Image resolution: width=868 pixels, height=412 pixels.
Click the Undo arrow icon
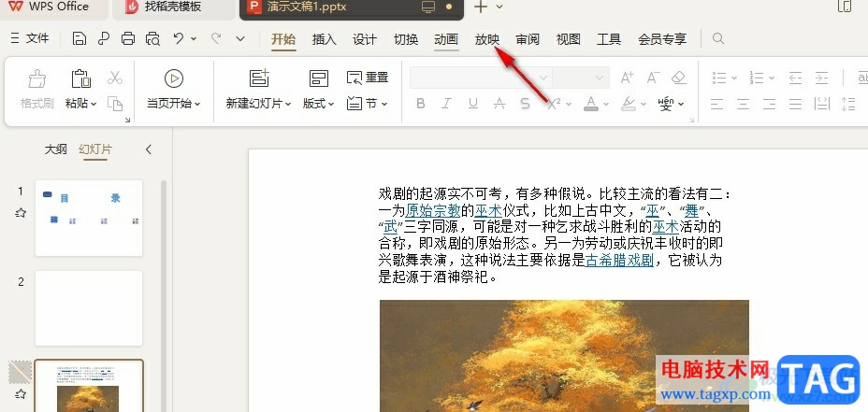pos(179,38)
